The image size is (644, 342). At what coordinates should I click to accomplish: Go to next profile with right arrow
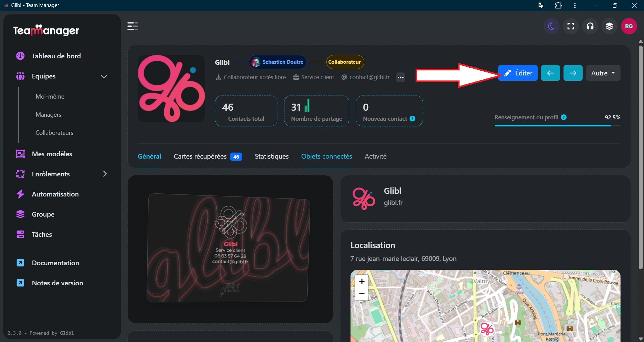pyautogui.click(x=573, y=73)
